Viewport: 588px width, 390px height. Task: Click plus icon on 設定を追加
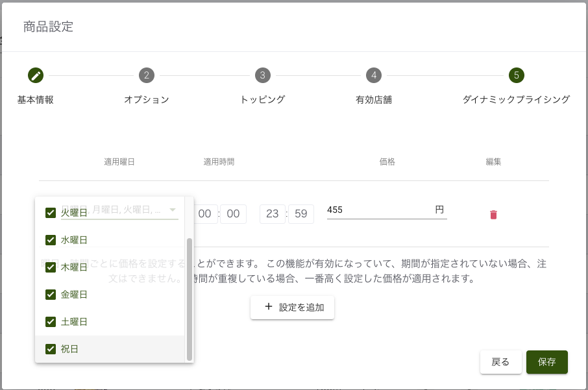[269, 308]
